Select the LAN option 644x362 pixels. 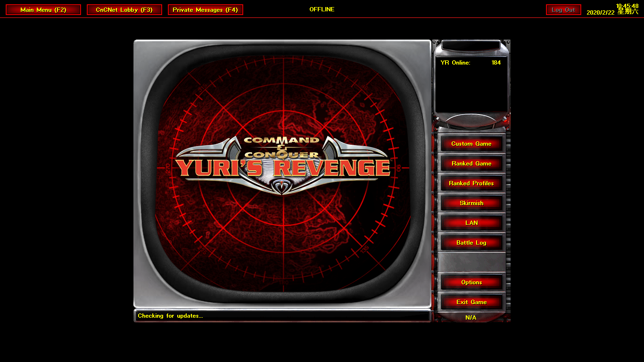click(x=471, y=223)
